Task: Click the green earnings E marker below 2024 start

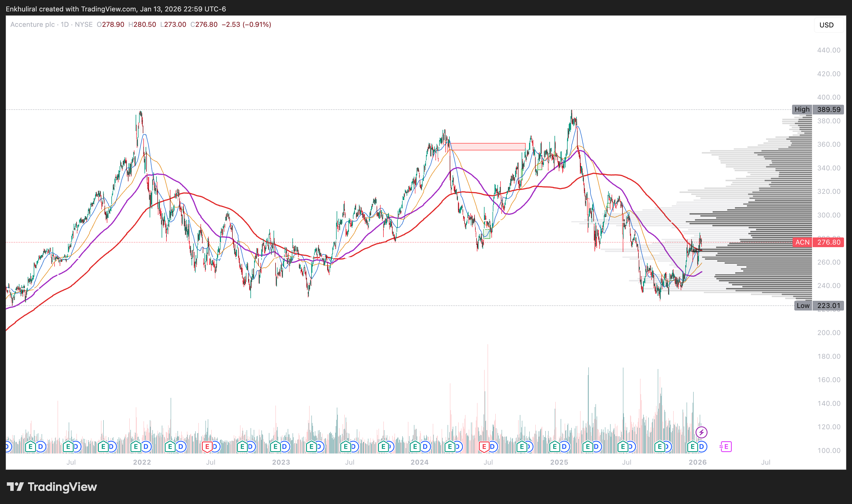Action: click(x=415, y=447)
